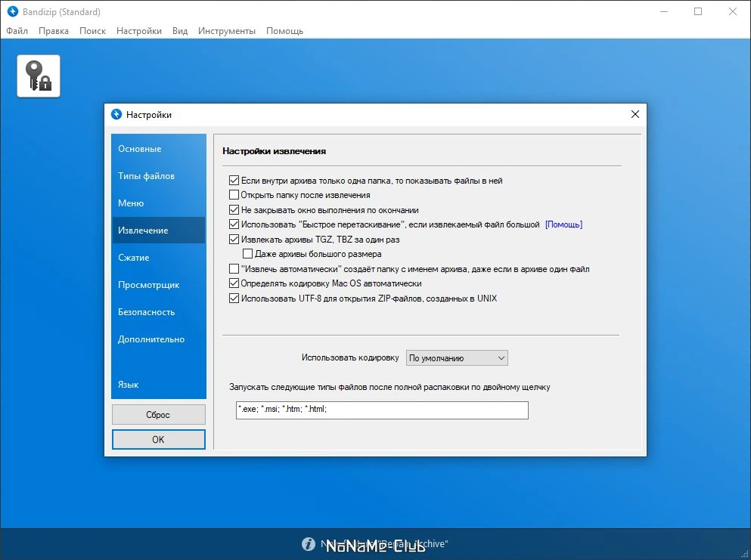Switch to the Основные settings tab
Viewport: 751px width, 560px height.
pos(159,149)
